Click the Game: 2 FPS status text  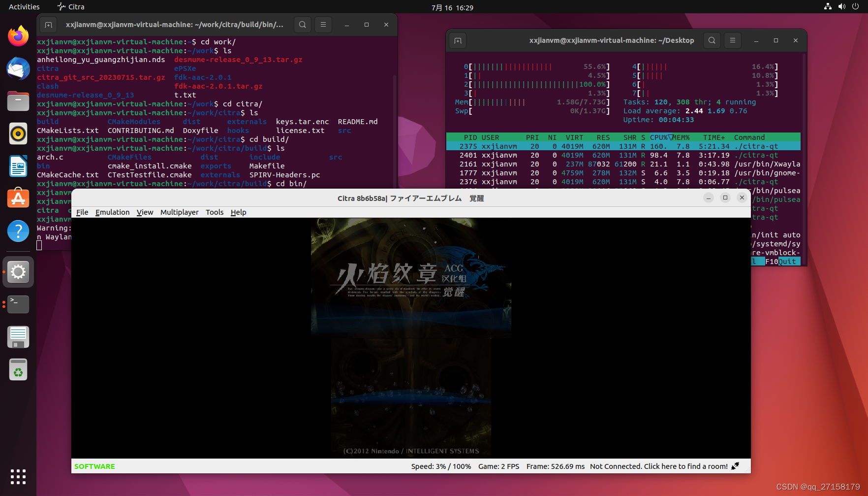[x=498, y=466]
